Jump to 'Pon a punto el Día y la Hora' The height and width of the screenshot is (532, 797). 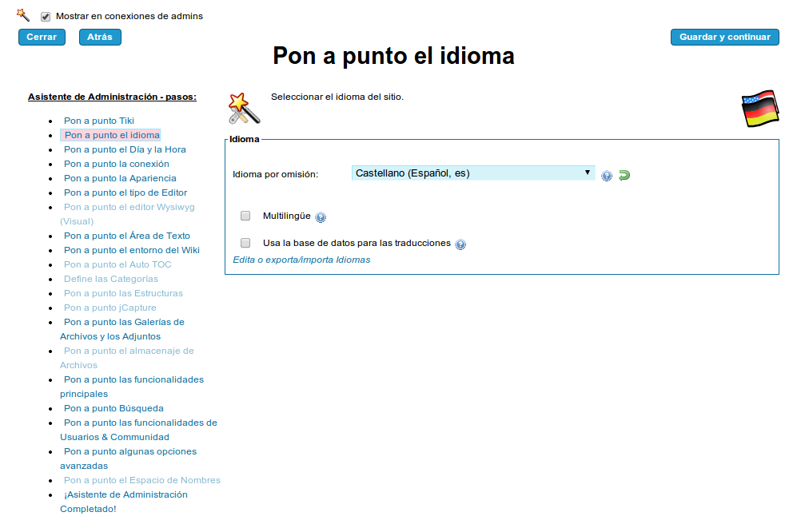(125, 149)
